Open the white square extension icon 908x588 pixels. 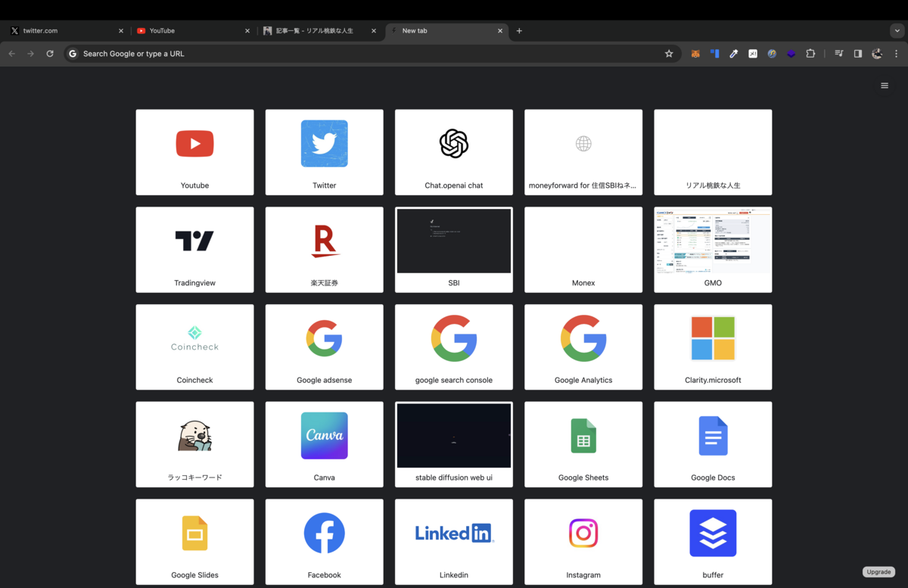pos(753,54)
